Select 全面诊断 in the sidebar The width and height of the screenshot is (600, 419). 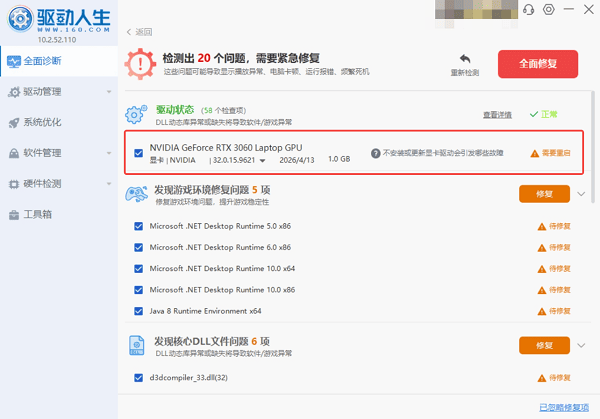coord(59,61)
